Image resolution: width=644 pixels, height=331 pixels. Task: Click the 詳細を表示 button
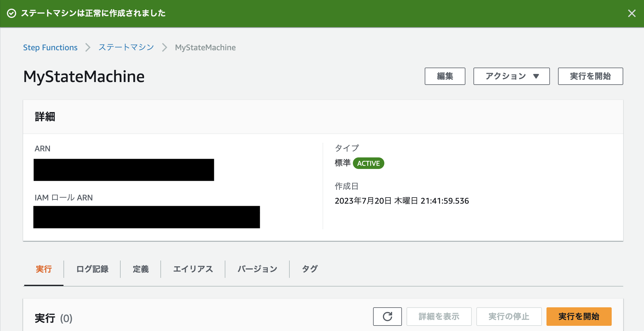point(439,316)
